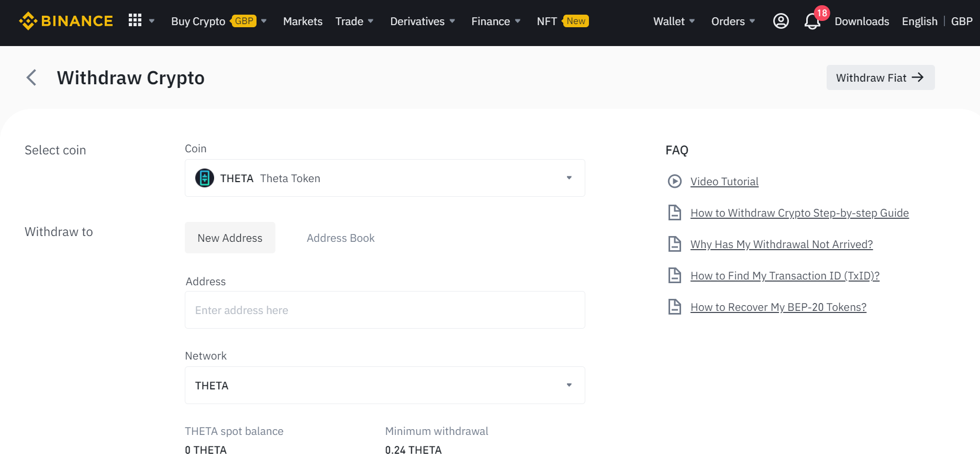
Task: Open How to Find My Transaction ID
Action: pyautogui.click(x=785, y=275)
